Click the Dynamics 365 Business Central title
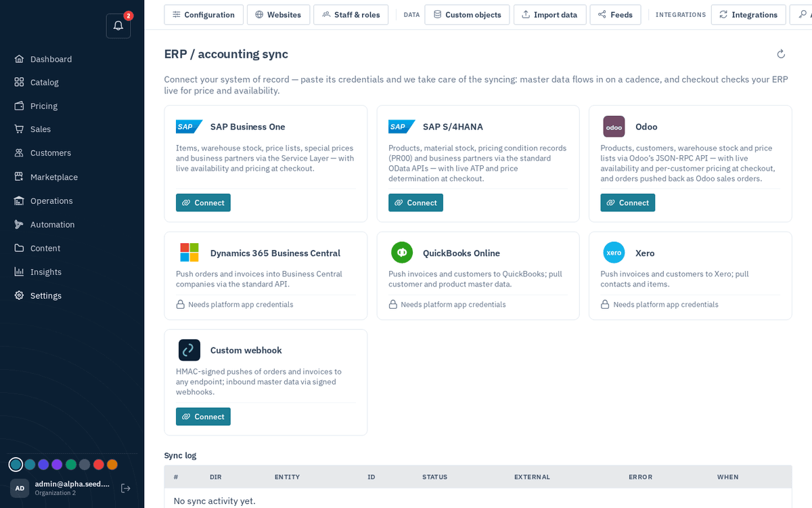Screen dimensions: 812x508 [x=275, y=253]
